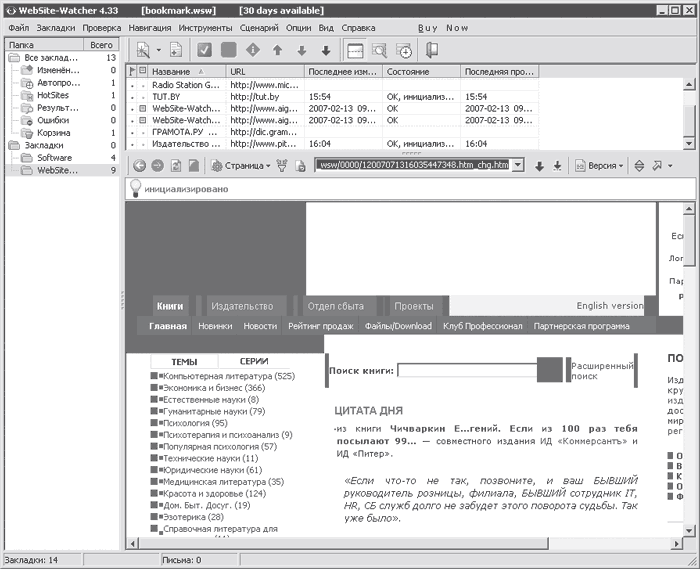Click the up-down diamond resize icon
Image resolution: width=700 pixels, height=569 pixels.
point(639,166)
